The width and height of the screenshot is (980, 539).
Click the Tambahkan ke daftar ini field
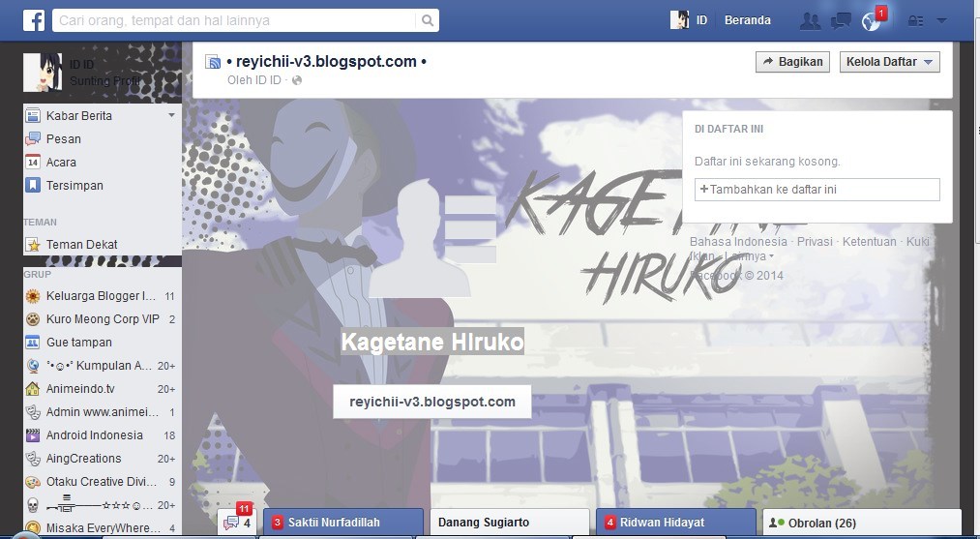tap(817, 190)
